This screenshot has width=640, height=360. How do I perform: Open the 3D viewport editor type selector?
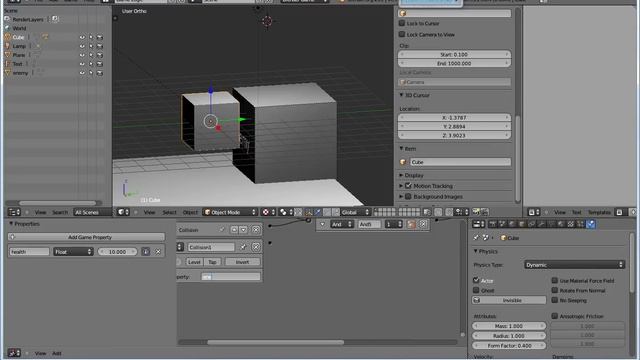[123, 212]
